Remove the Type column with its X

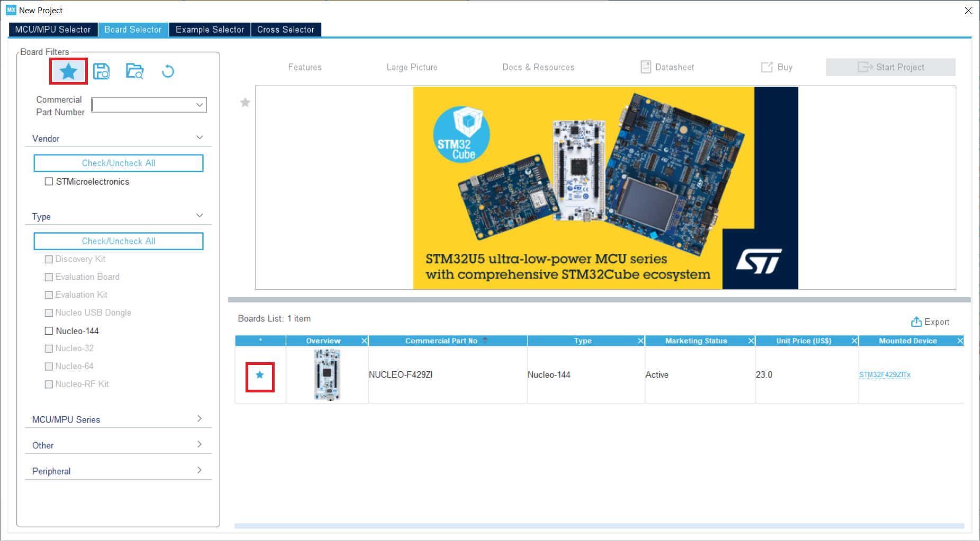coord(641,341)
